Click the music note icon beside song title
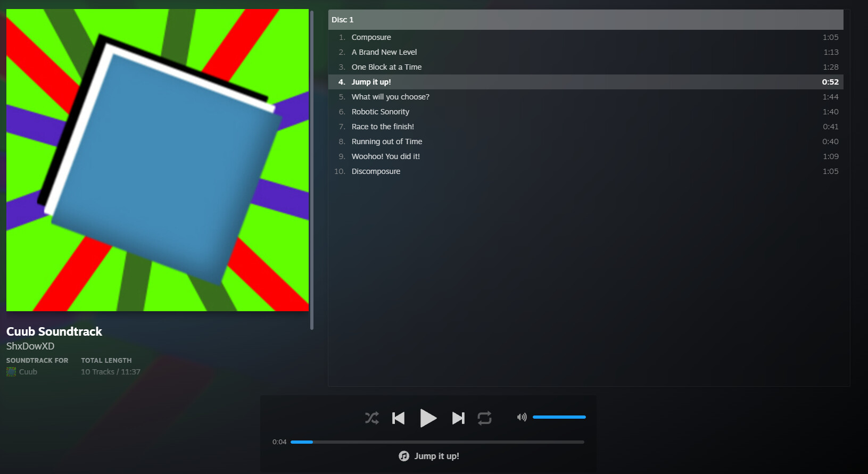Image resolution: width=868 pixels, height=474 pixels. pyautogui.click(x=404, y=456)
